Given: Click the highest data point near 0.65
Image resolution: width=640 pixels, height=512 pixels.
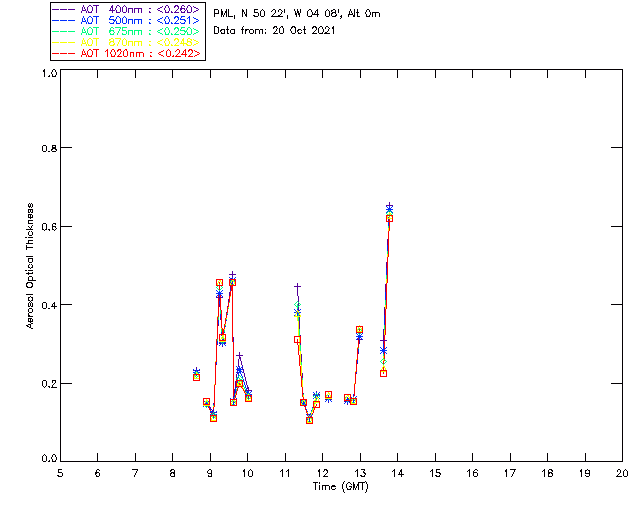Looking at the screenshot, I should [x=389, y=206].
